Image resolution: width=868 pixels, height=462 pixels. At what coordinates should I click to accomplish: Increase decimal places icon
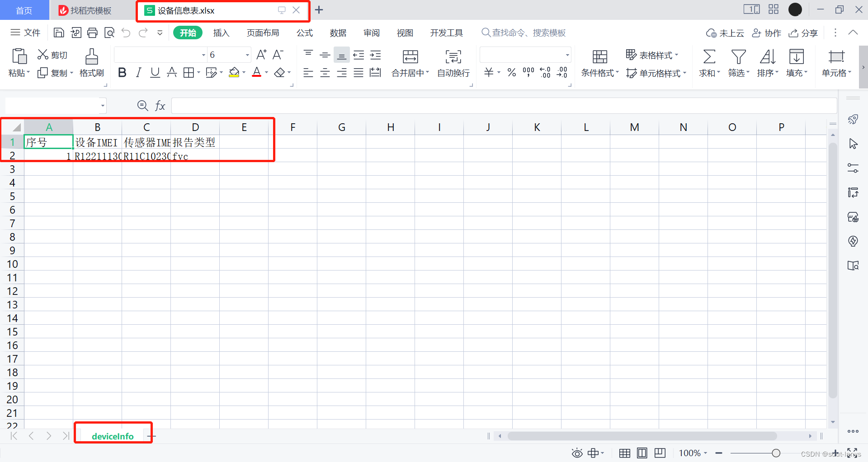(545, 72)
